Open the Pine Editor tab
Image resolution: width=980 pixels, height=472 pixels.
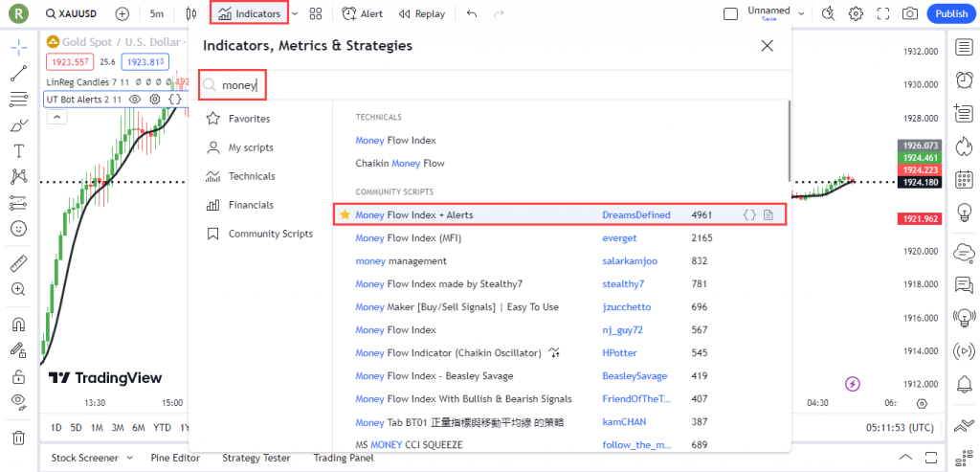pos(177,458)
